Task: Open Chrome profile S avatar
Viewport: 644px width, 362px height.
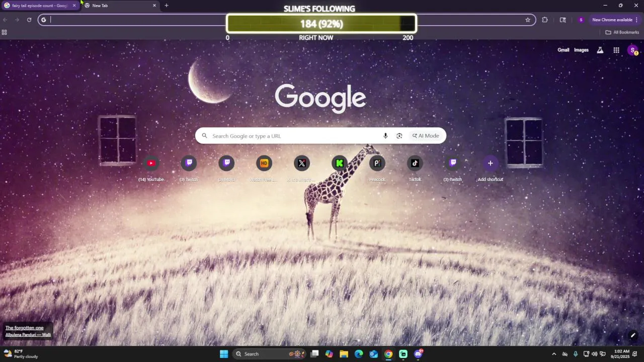Action: [x=581, y=20]
